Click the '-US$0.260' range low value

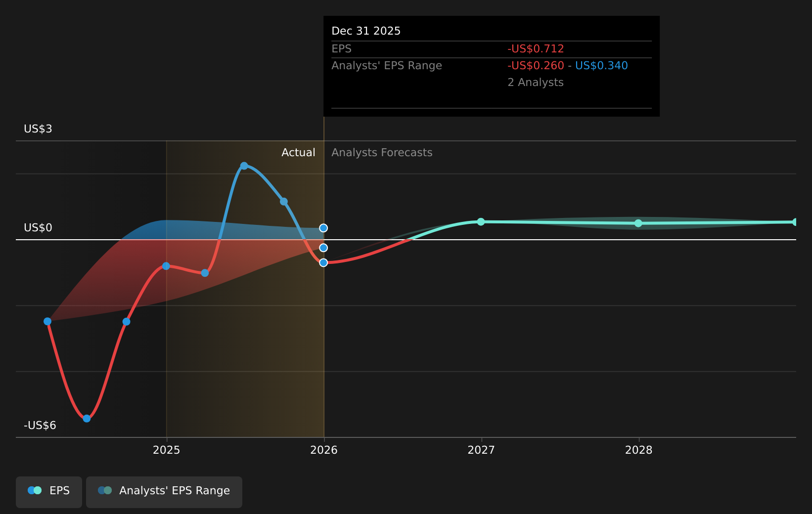pos(536,65)
